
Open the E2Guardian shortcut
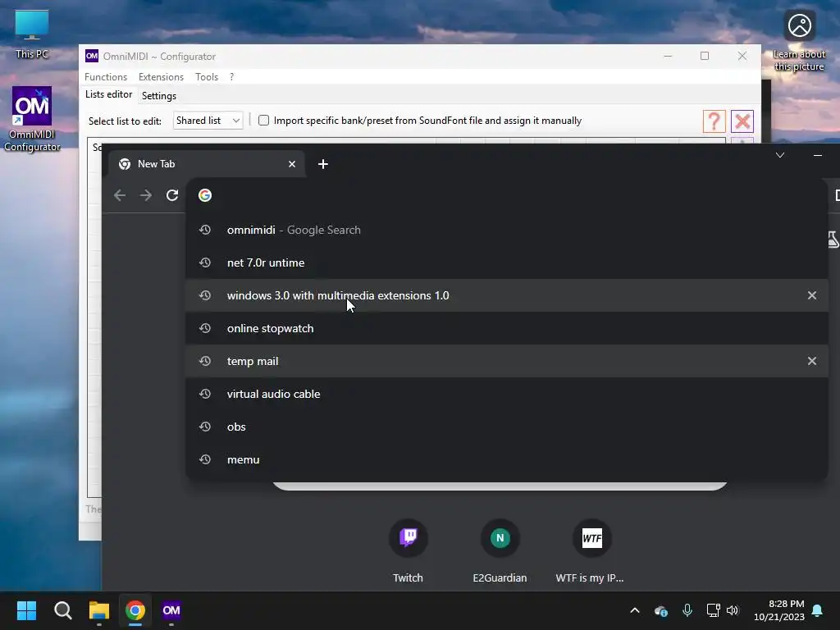click(x=500, y=550)
